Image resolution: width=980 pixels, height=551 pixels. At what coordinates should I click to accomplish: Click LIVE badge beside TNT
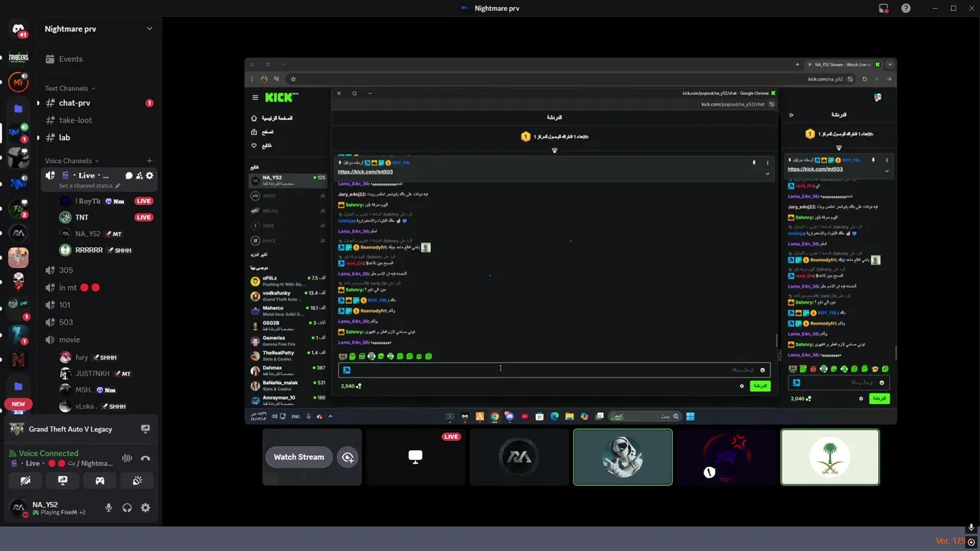144,217
